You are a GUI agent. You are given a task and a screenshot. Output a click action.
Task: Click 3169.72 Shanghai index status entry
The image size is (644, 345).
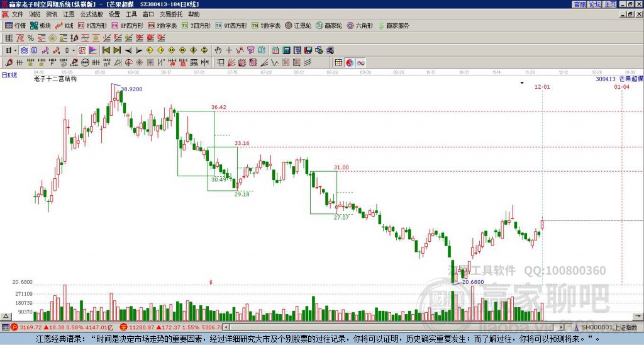point(62,327)
